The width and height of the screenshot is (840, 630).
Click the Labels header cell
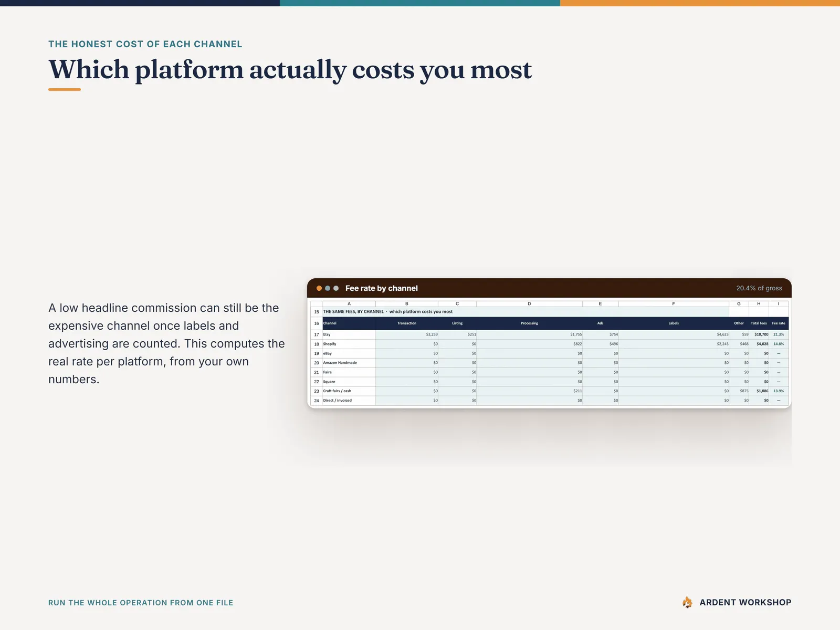(x=674, y=323)
